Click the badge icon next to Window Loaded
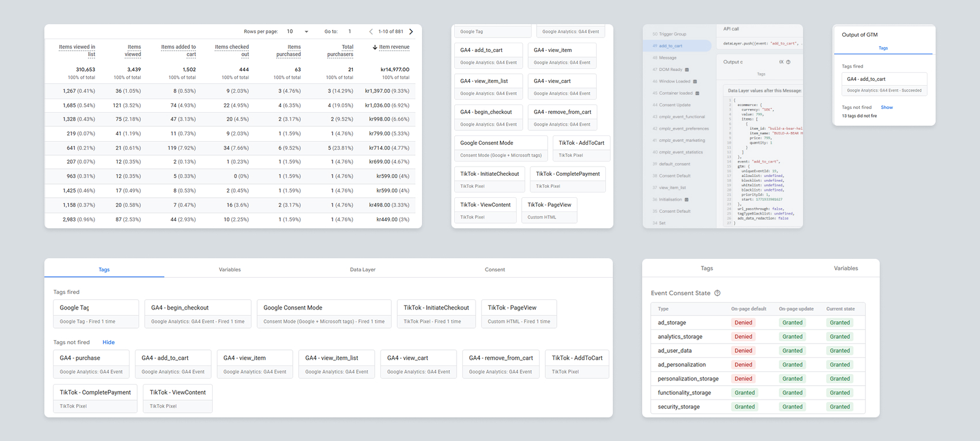 pyautogui.click(x=695, y=81)
